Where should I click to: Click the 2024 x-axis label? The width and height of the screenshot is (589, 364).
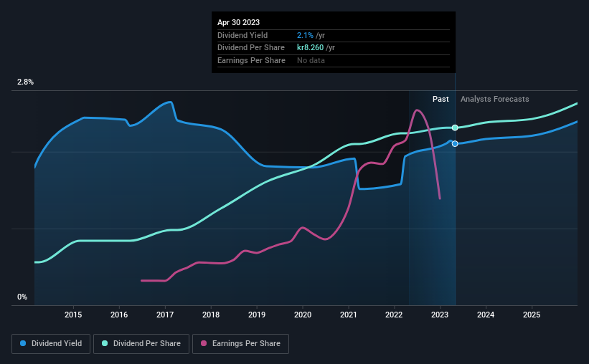[486, 315]
